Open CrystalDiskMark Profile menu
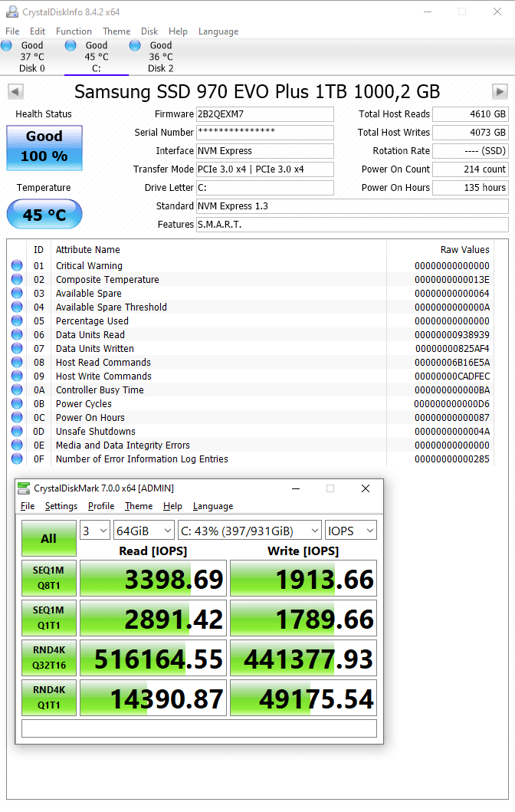Screen dimensions: 515x812 tap(101, 506)
